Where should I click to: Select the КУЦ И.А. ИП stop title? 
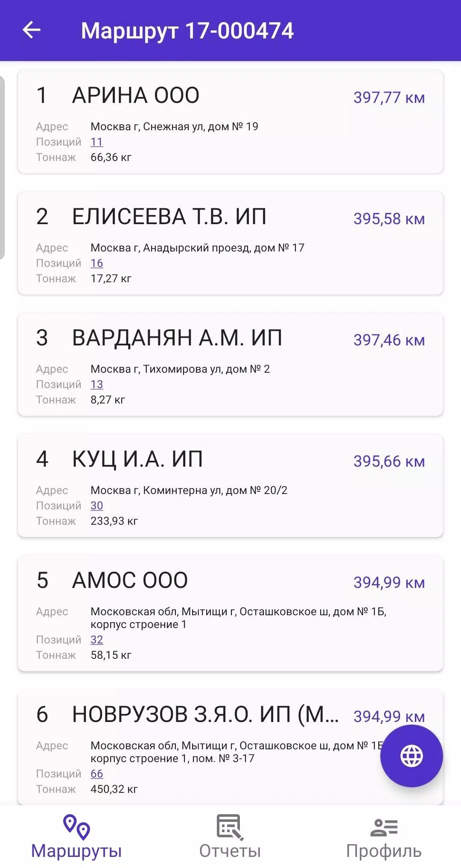click(137, 459)
